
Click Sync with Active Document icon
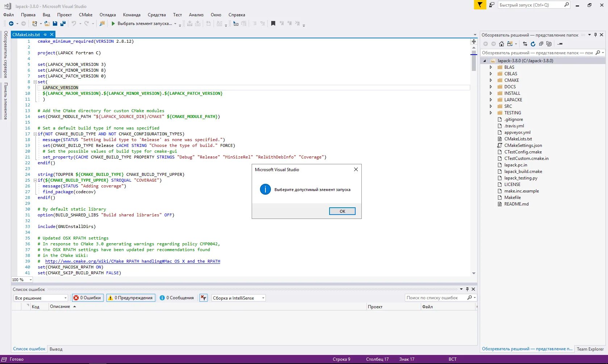click(x=525, y=44)
